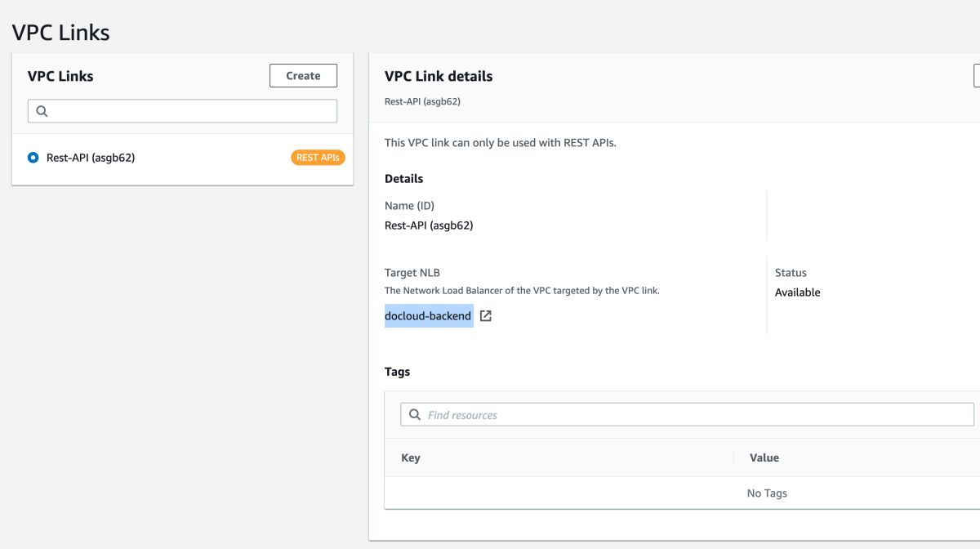The height and width of the screenshot is (549, 980).
Task: Click the Tags section heading
Action: pyautogui.click(x=398, y=372)
